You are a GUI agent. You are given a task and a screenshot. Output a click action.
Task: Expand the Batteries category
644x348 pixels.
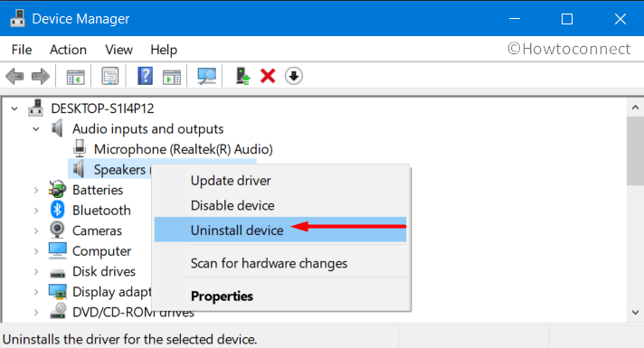[36, 190]
